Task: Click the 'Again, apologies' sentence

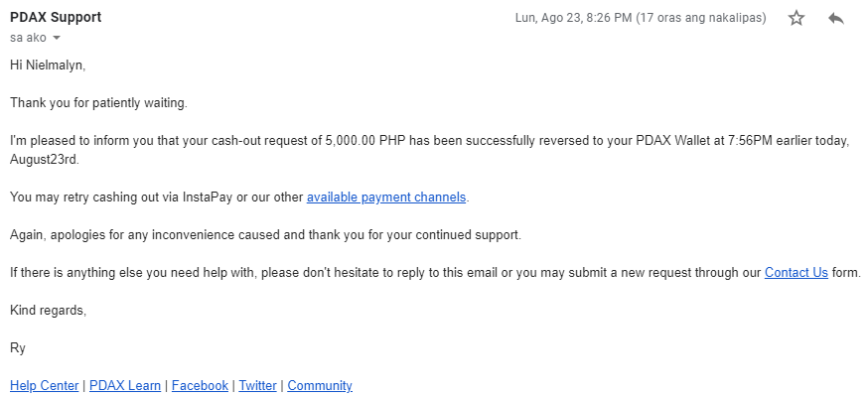Action: (266, 234)
